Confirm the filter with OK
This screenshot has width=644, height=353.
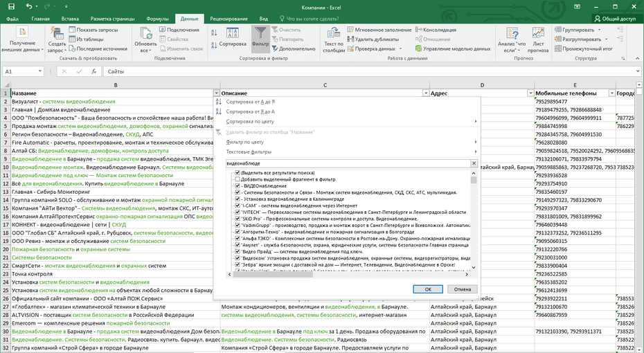point(428,289)
